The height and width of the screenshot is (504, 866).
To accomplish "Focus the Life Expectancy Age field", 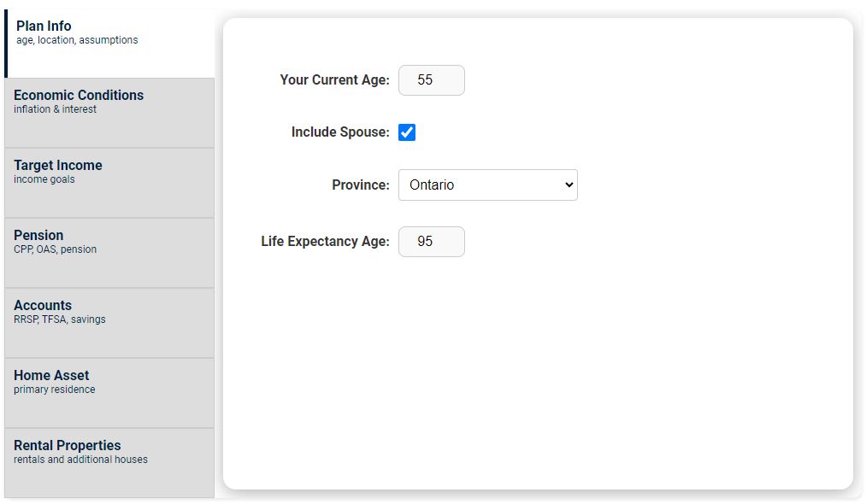I will coord(432,242).
